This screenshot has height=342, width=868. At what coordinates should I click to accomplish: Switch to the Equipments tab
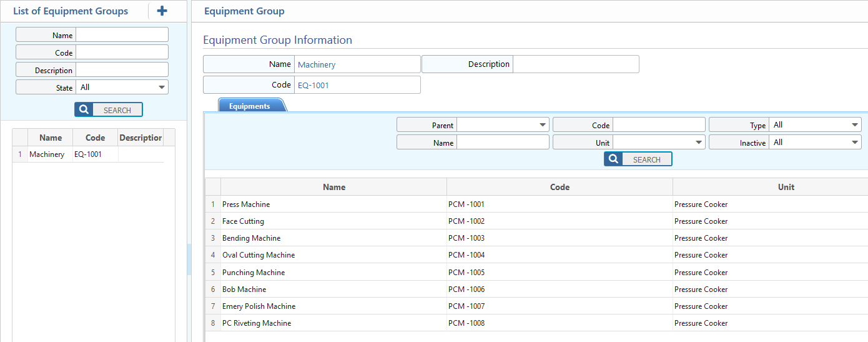click(250, 106)
